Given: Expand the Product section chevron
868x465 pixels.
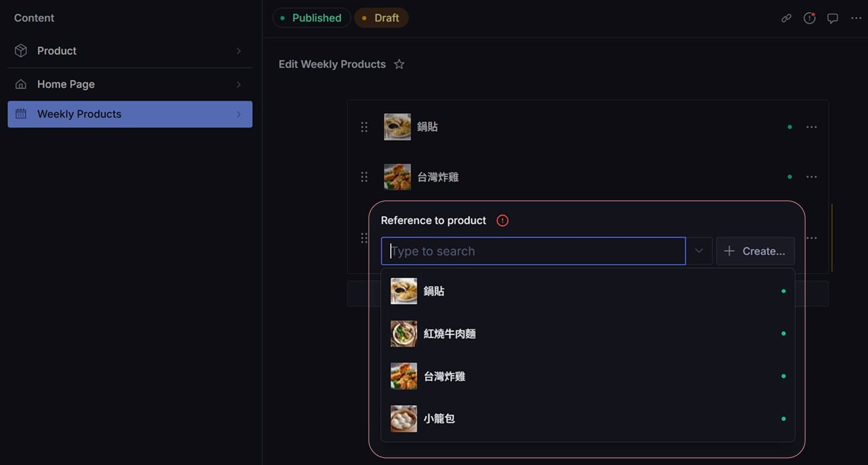Looking at the screenshot, I should [x=239, y=51].
